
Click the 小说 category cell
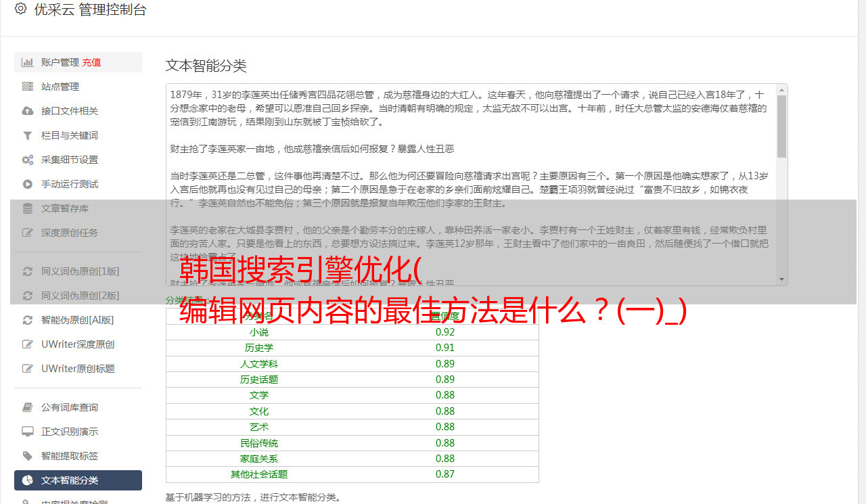[x=259, y=332]
